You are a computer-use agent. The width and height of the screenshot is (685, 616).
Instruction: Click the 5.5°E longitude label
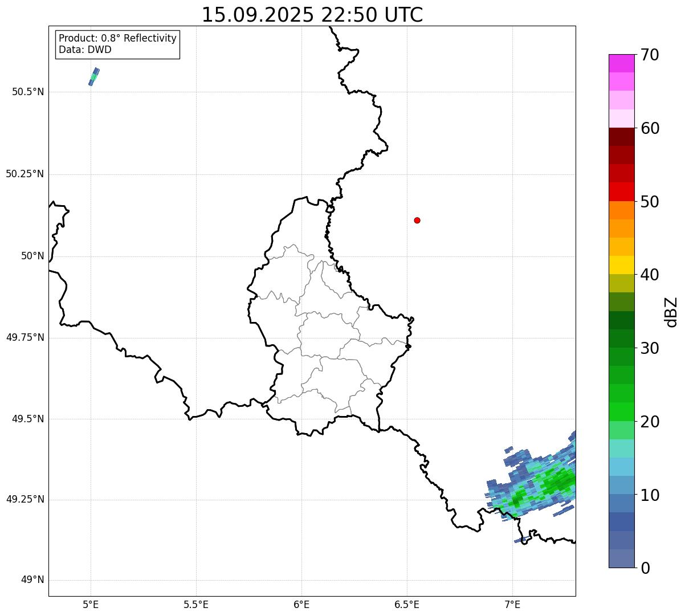(x=196, y=605)
